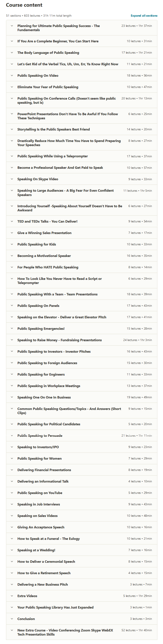
Task: Expand the Body Language of Public Speaking section
Action: pos(48,53)
